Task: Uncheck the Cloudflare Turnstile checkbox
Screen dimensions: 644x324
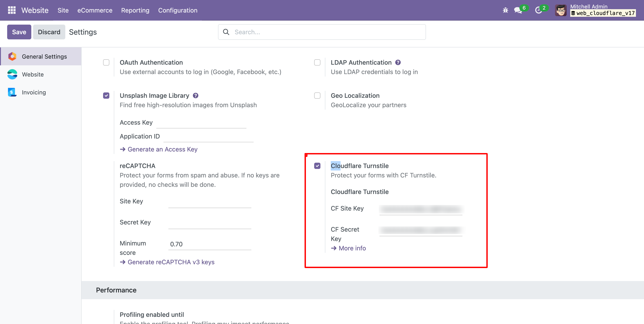Action: point(317,166)
